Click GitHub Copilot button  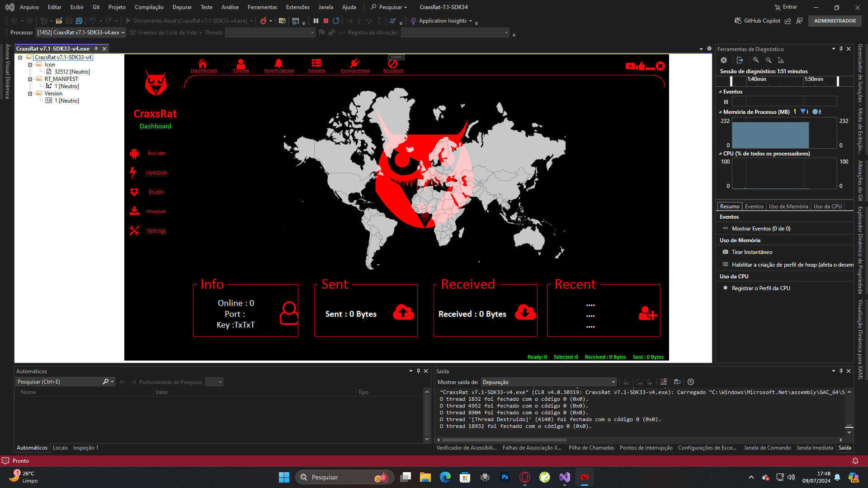[757, 21]
